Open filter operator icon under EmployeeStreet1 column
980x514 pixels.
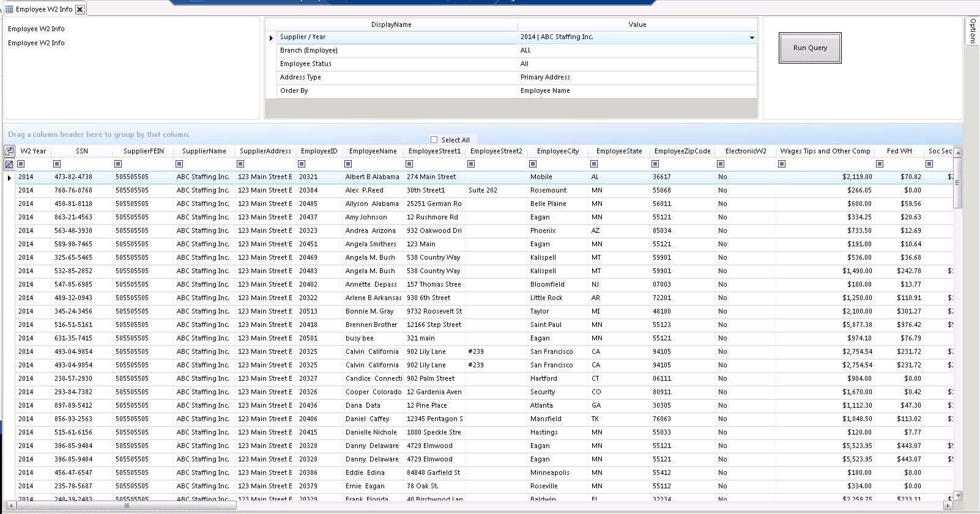point(409,164)
